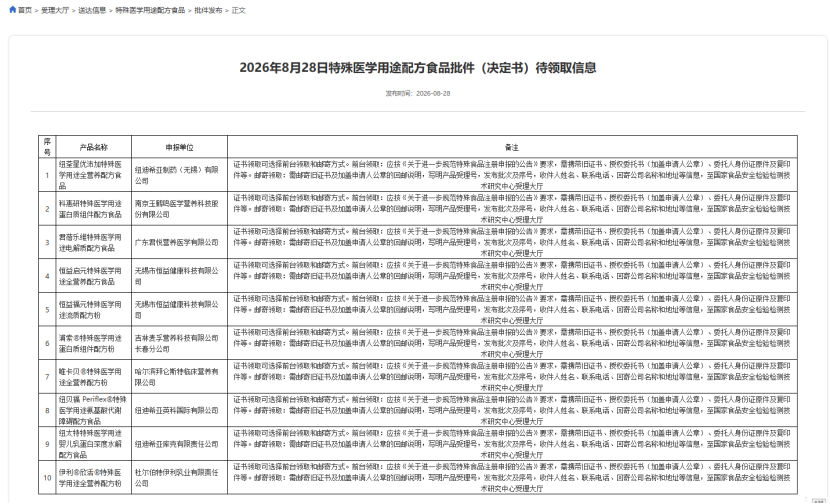Open 受理大厅 breadcrumb link
The width and height of the screenshot is (830, 504).
click(55, 10)
